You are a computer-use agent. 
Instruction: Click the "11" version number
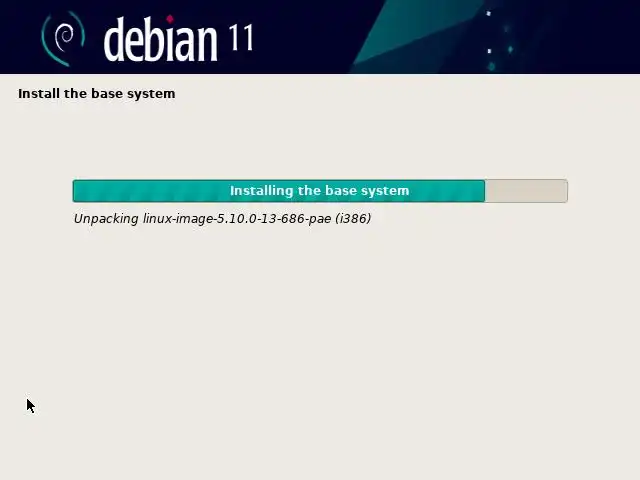(x=241, y=38)
